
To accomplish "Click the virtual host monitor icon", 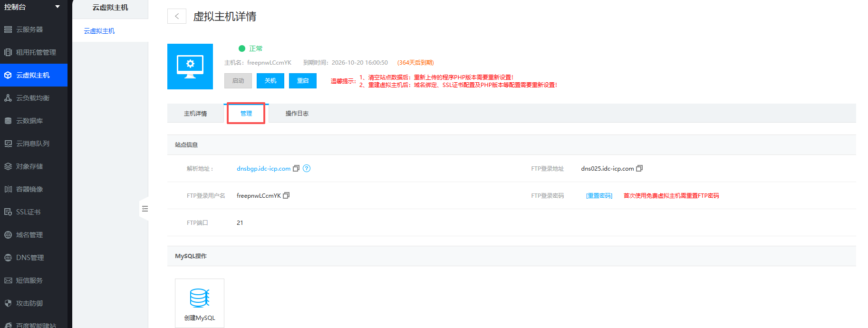I will coord(190,67).
